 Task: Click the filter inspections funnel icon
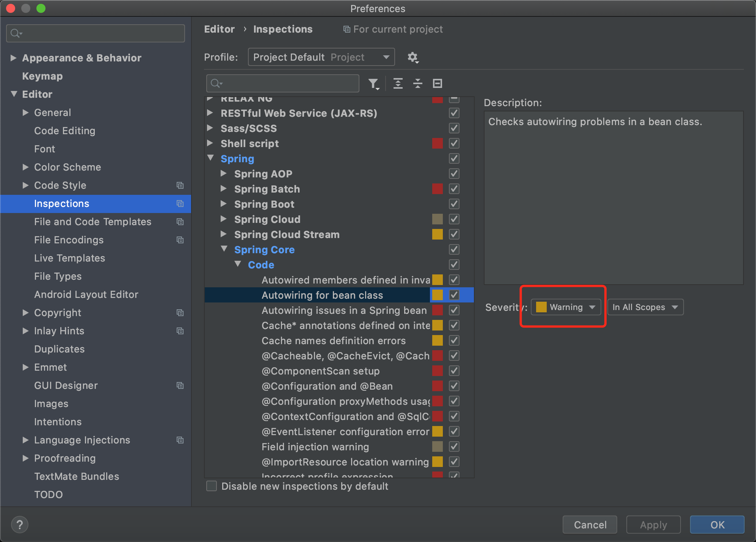pos(373,83)
